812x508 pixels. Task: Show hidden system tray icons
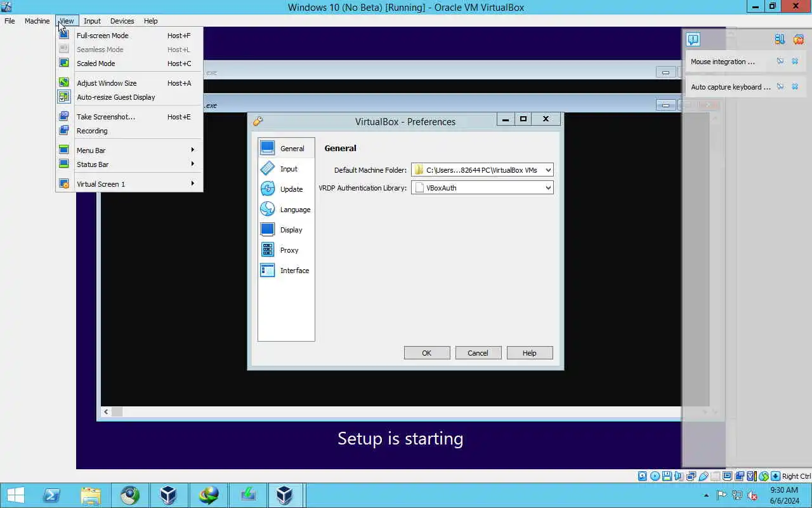point(707,496)
